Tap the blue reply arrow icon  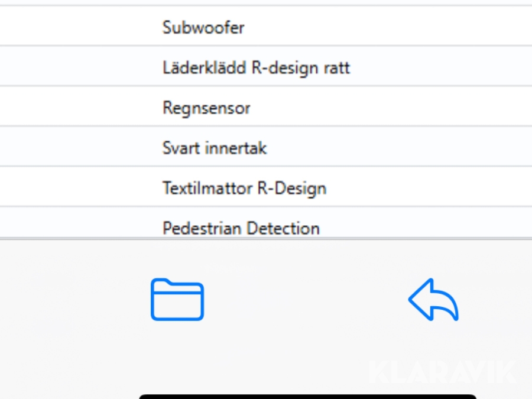click(433, 299)
